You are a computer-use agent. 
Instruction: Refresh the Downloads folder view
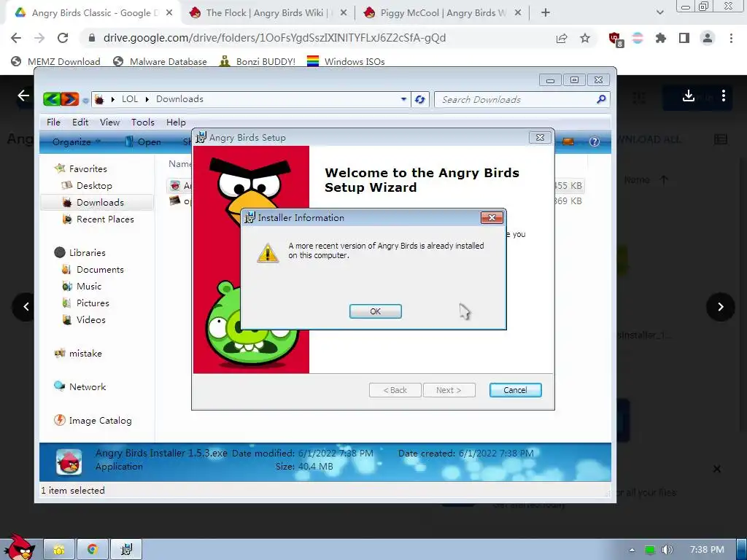tap(419, 99)
